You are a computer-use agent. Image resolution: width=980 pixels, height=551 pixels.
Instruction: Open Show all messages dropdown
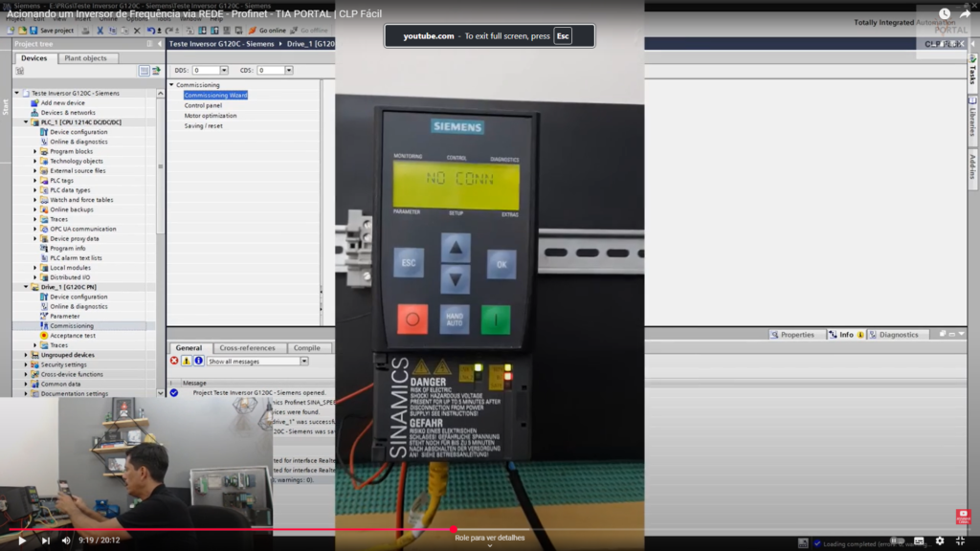point(303,361)
